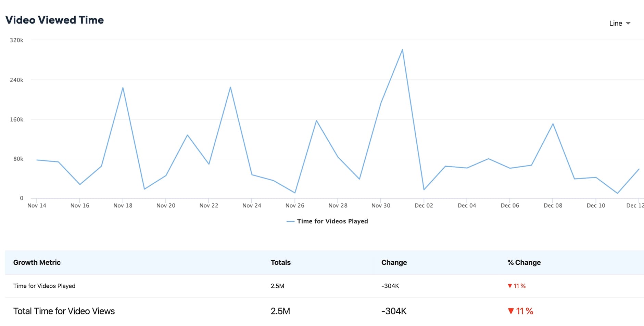Click the Nov 22 axis label
This screenshot has height=326, width=644.
(209, 206)
